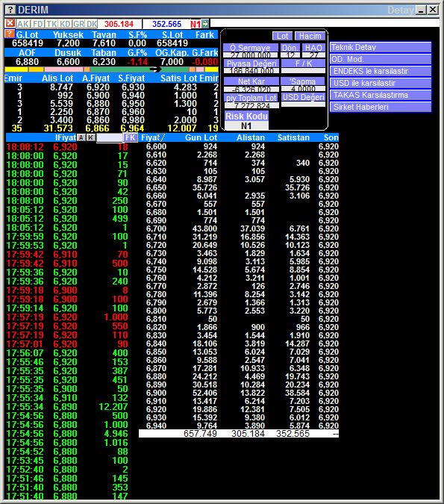
Task: Select the GR toolbar button
Action: click(x=78, y=24)
